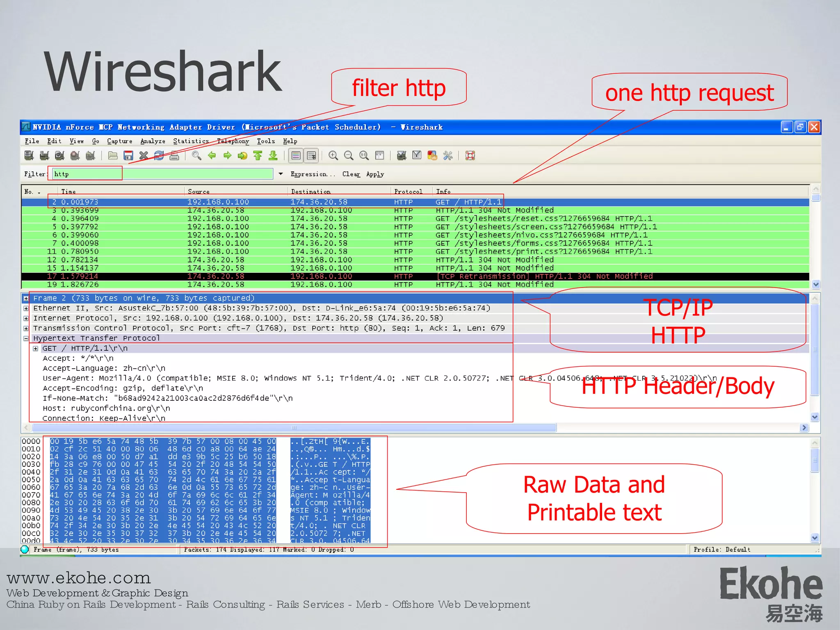This screenshot has width=840, height=630.
Task: Toggle auto scroll in live capture
Action: [x=312, y=155]
